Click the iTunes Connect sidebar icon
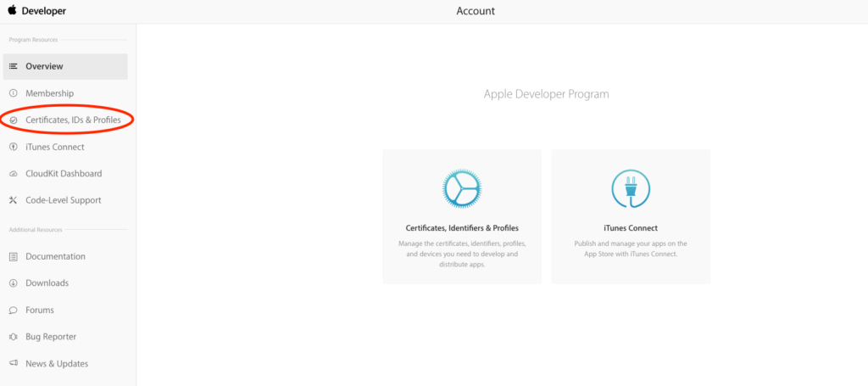 [14, 148]
